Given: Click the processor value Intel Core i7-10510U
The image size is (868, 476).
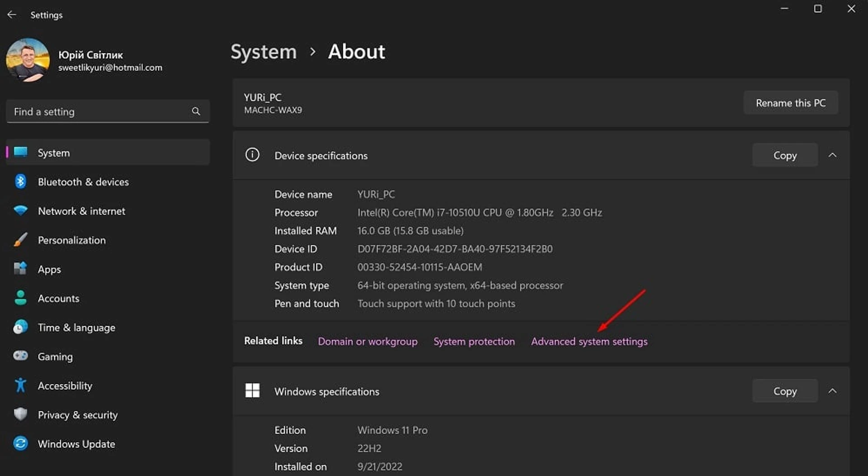Looking at the screenshot, I should (480, 212).
